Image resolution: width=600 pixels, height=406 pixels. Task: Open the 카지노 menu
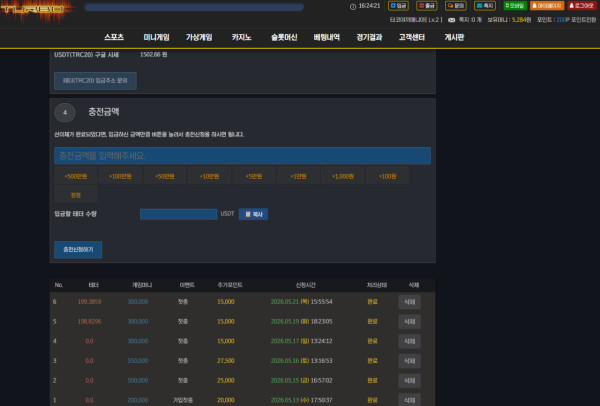[x=241, y=37]
